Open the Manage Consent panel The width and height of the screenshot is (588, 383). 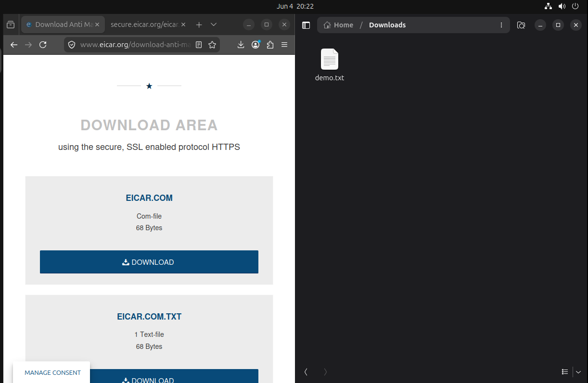pos(52,372)
